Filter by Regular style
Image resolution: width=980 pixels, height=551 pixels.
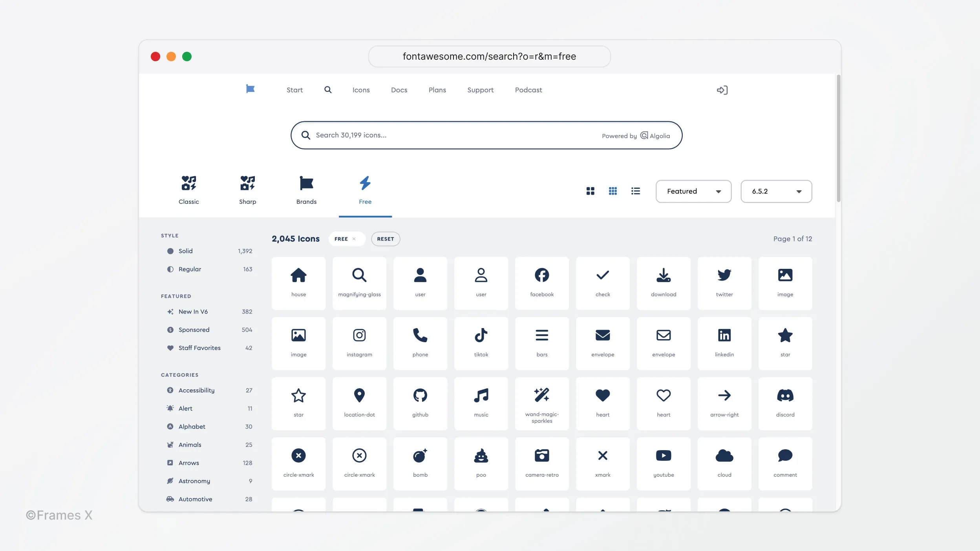pyautogui.click(x=209, y=269)
